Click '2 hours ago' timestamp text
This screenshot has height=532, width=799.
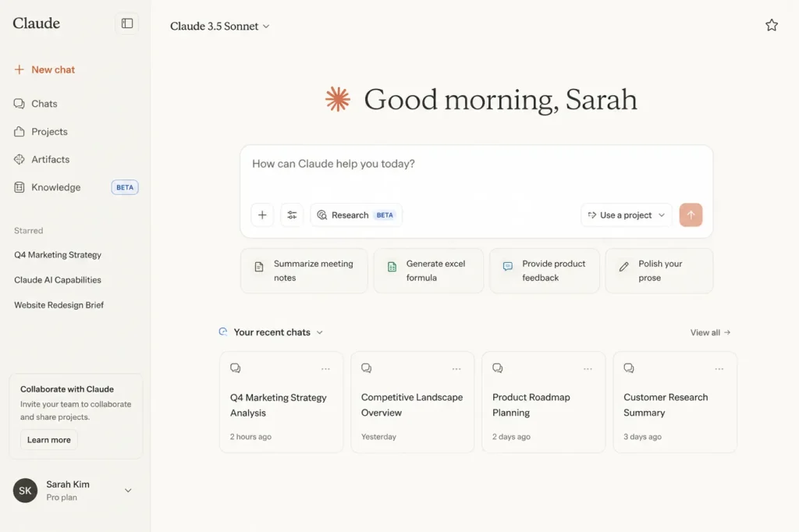pos(250,437)
